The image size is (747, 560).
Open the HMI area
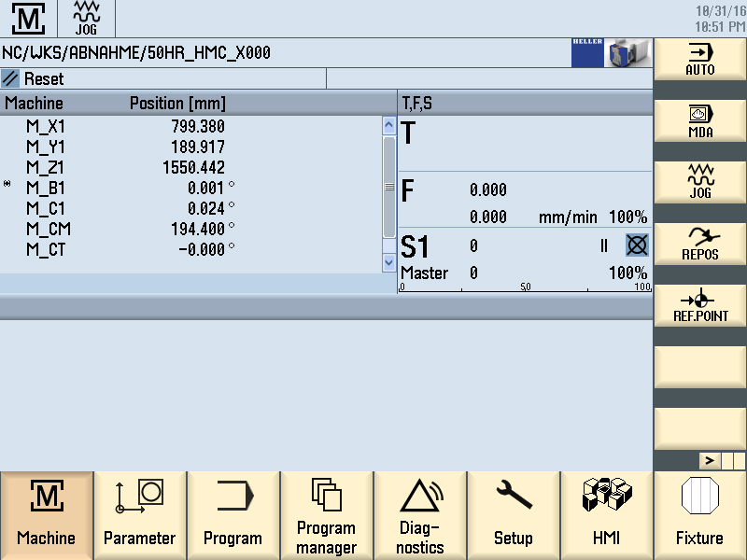607,515
